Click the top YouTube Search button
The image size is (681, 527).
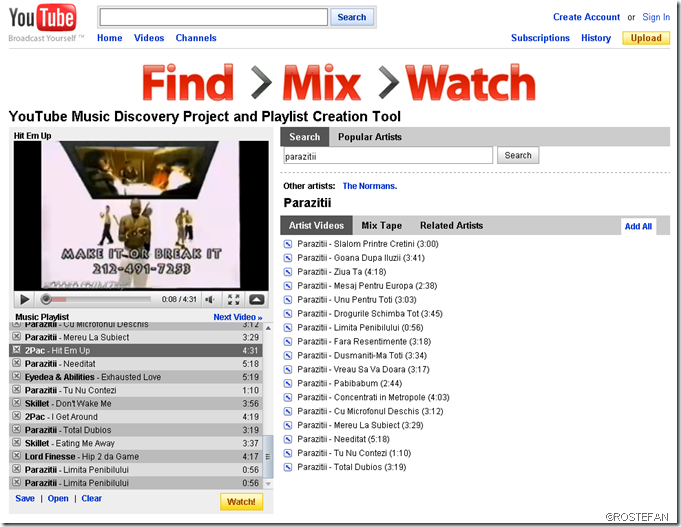[352, 17]
